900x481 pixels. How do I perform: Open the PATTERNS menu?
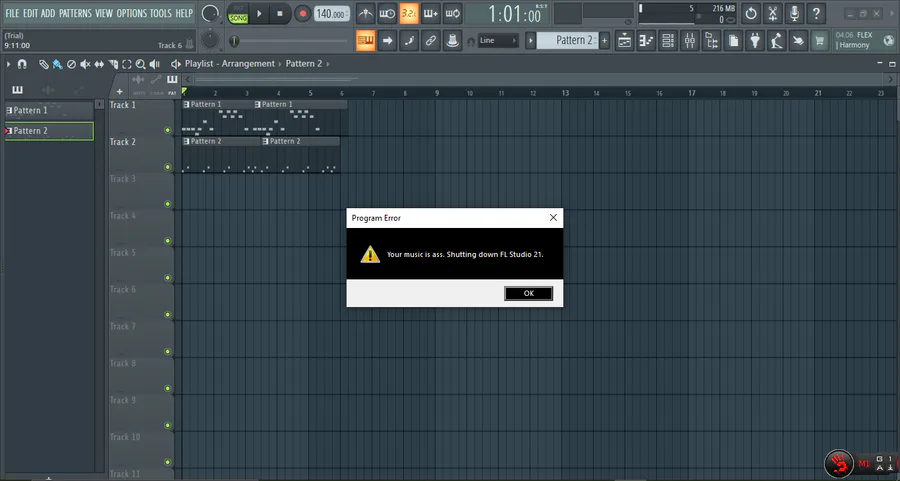75,13
